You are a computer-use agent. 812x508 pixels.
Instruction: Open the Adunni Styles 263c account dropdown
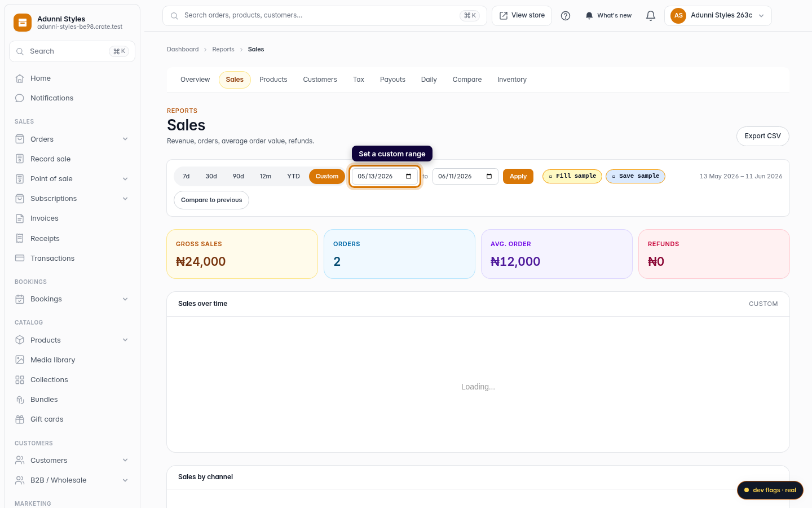(718, 16)
